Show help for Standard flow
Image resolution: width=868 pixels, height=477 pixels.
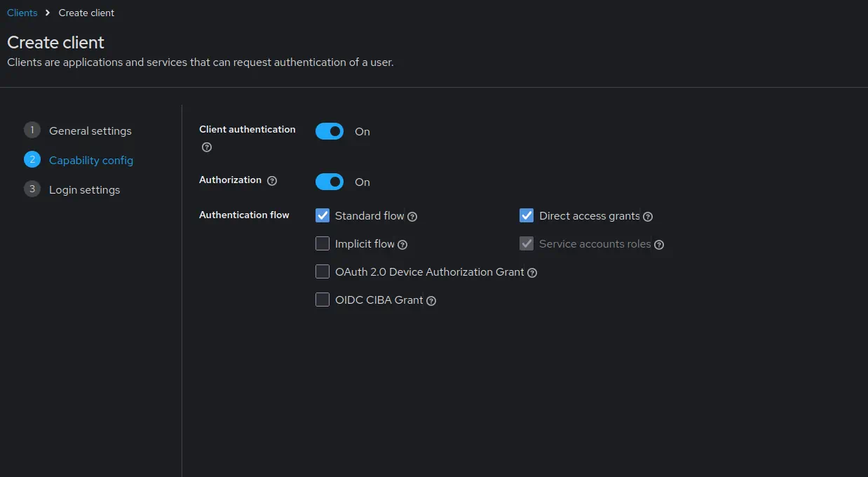coord(412,217)
